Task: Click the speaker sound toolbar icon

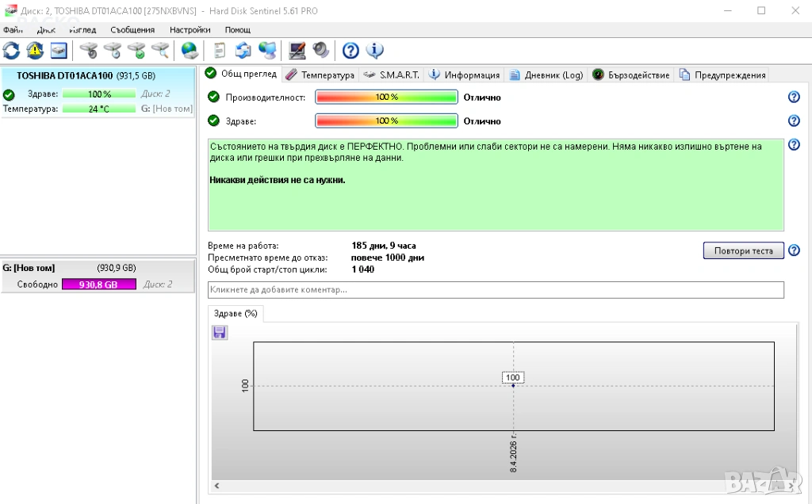Action: (x=321, y=51)
